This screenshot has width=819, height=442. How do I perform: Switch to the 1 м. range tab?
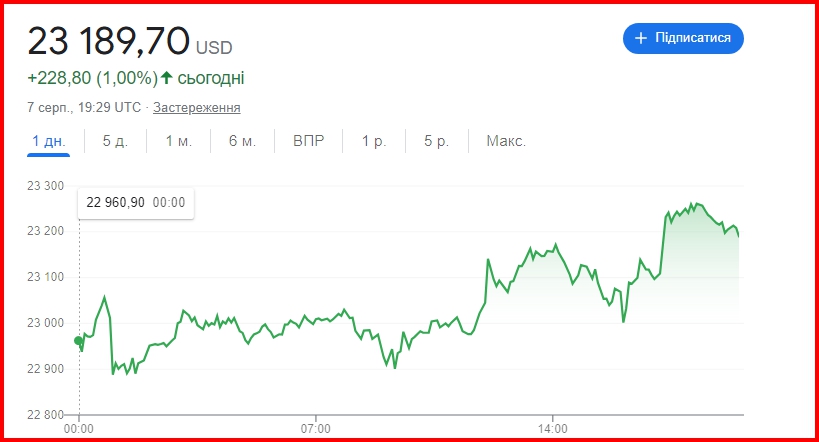coord(179,141)
